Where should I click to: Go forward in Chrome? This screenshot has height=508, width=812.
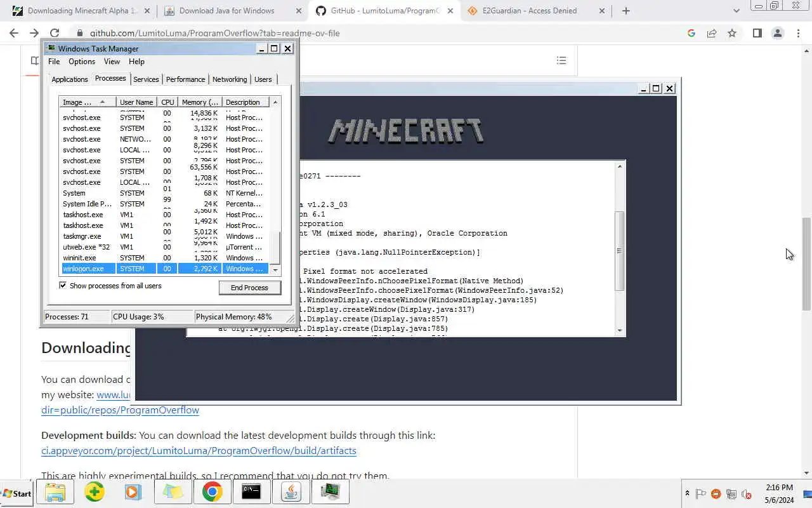34,33
